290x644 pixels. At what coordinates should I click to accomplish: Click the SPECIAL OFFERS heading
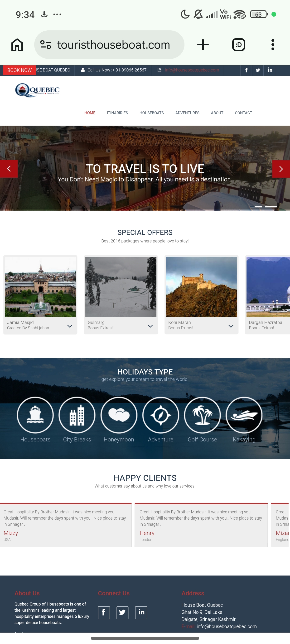click(x=145, y=232)
